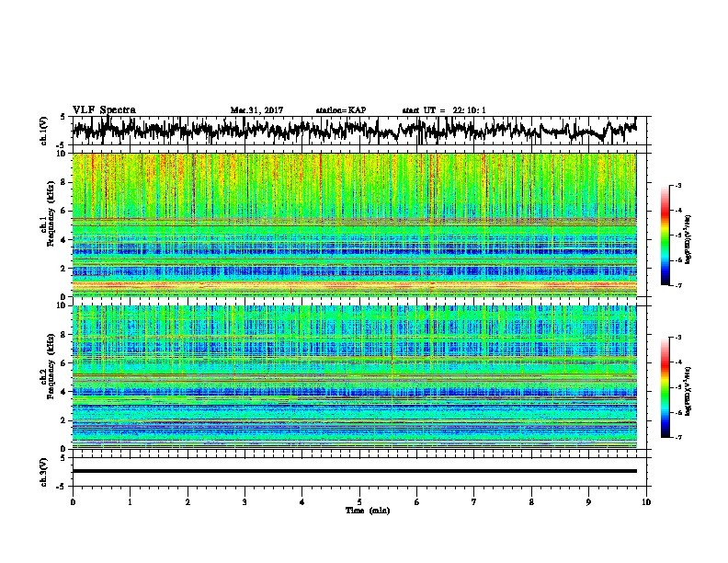This screenshot has height=563, width=728.
Task: Click the "4" kHz tick on ch.1 spectrogram
Action: point(64,240)
